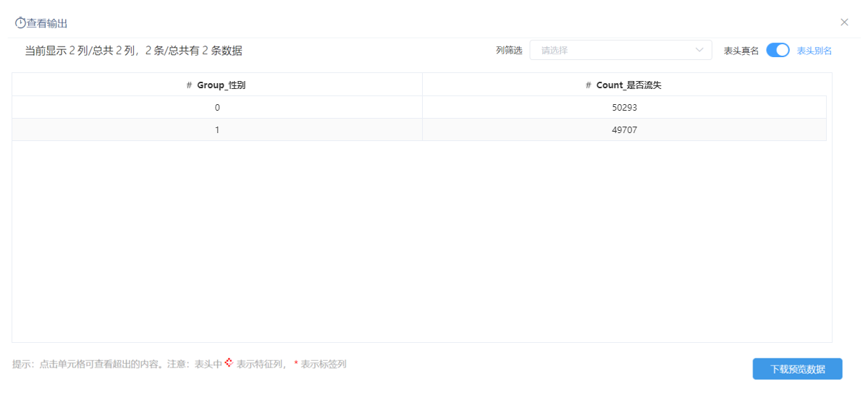
Task: Expand the 列筛选 dropdown via its chevron
Action: point(699,50)
